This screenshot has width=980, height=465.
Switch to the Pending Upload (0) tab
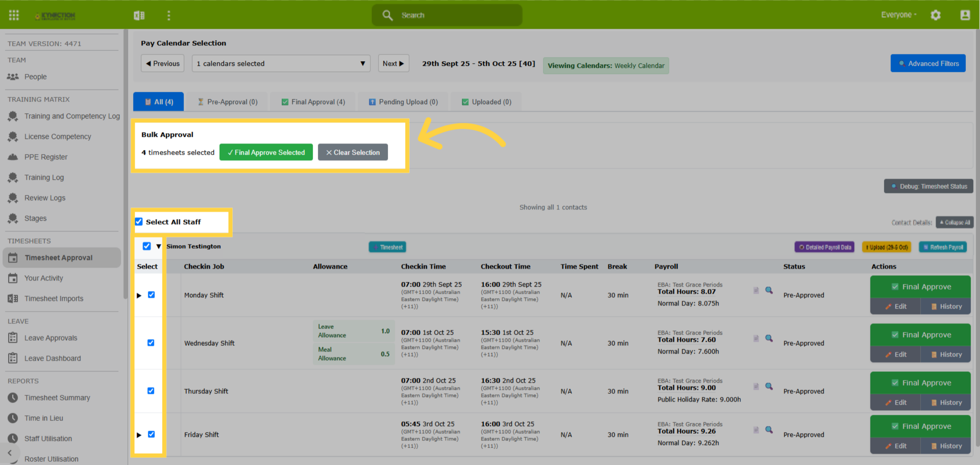(x=403, y=102)
